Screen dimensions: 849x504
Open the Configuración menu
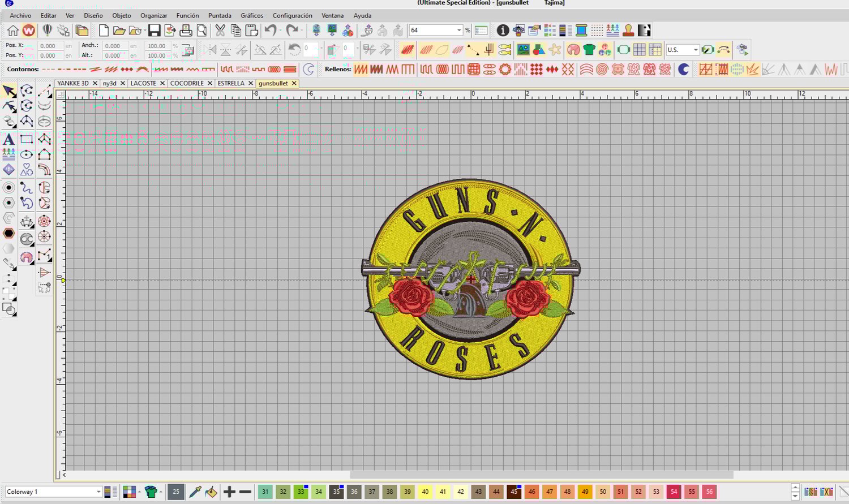click(x=292, y=15)
